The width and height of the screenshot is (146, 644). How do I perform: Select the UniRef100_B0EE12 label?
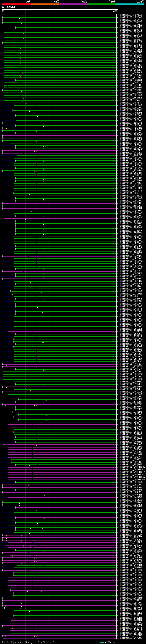pyautogui.click(x=131, y=271)
